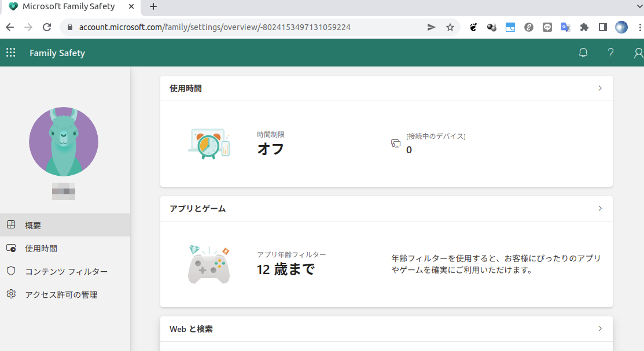This screenshot has width=644, height=351.
Task: Click the blurred user name under avatar
Action: [64, 191]
